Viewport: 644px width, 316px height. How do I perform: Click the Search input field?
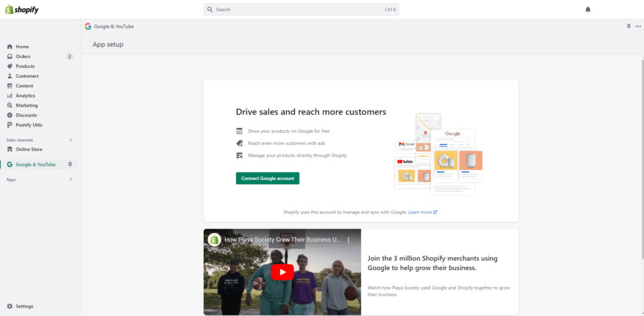tap(301, 9)
